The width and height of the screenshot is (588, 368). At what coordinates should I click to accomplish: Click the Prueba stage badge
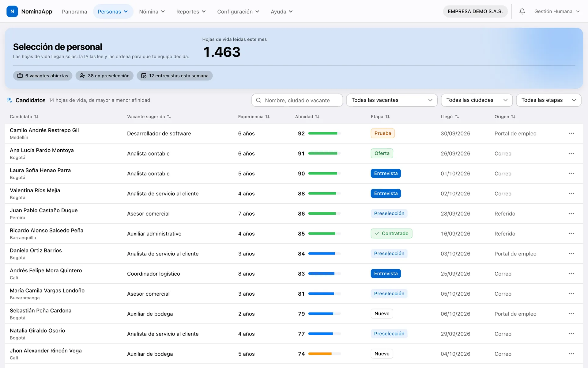click(x=383, y=133)
